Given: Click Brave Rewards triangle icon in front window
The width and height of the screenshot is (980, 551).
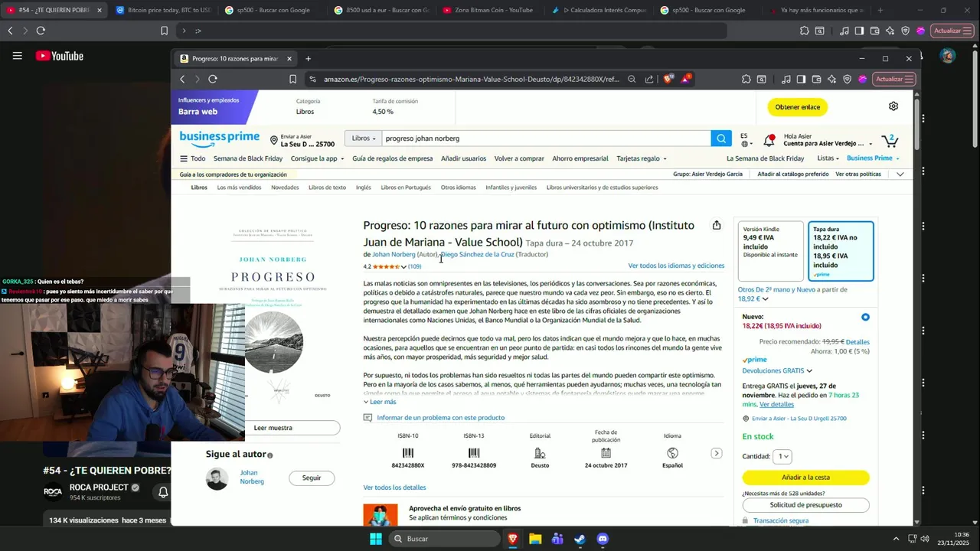Looking at the screenshot, I should click(686, 79).
